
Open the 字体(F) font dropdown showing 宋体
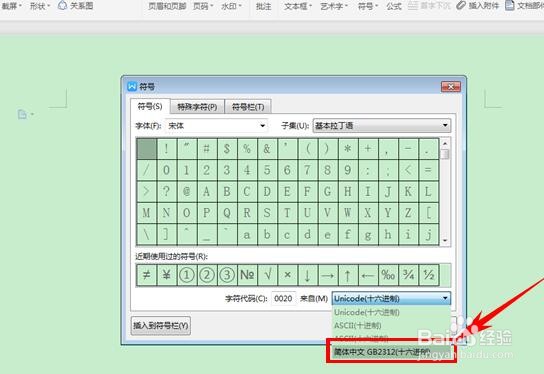[x=216, y=126]
